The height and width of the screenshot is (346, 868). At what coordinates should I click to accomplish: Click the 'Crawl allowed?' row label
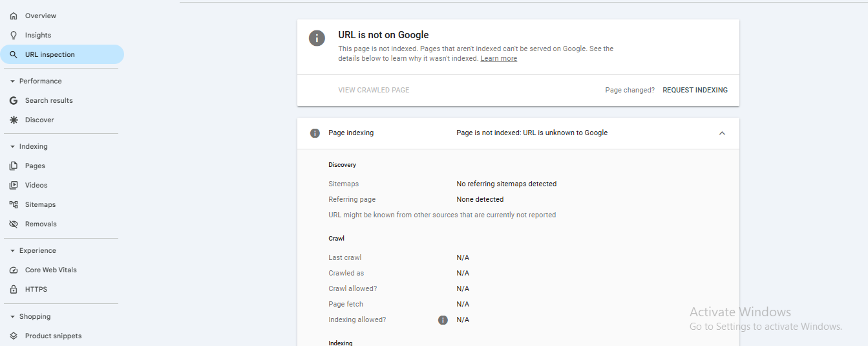(352, 288)
